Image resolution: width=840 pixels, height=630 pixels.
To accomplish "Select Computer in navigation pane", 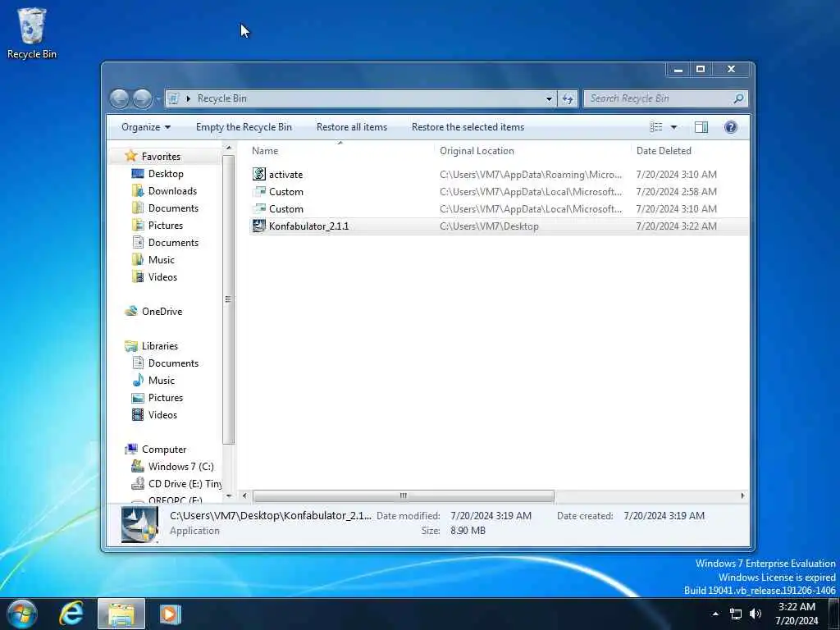I will tap(164, 450).
